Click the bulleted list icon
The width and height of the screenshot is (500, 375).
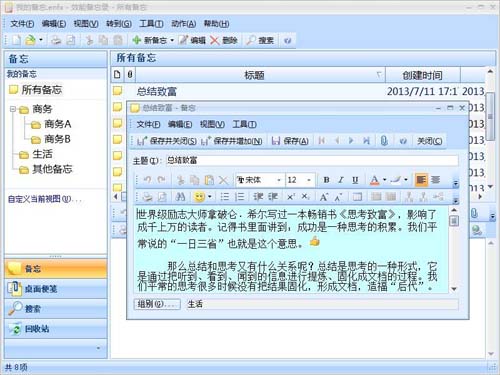225,197
